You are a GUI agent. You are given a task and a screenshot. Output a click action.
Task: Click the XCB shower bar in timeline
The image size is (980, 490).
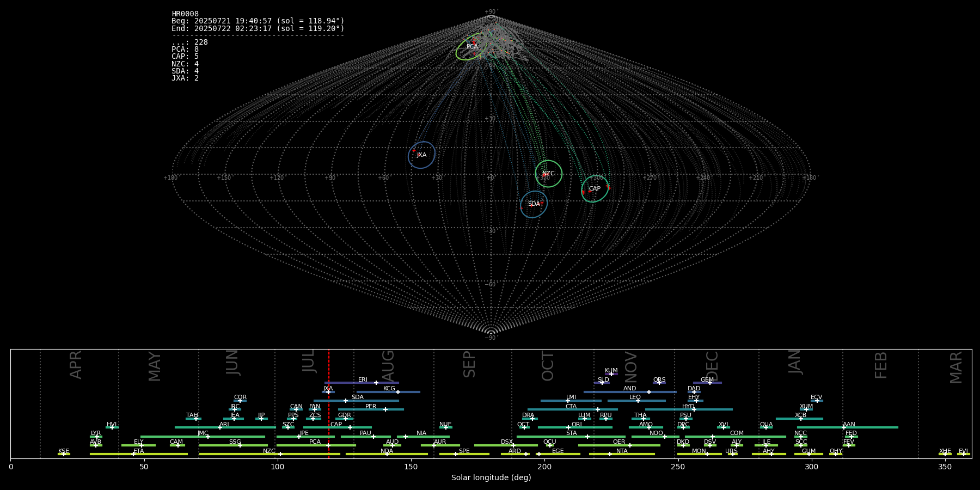[x=799, y=418]
